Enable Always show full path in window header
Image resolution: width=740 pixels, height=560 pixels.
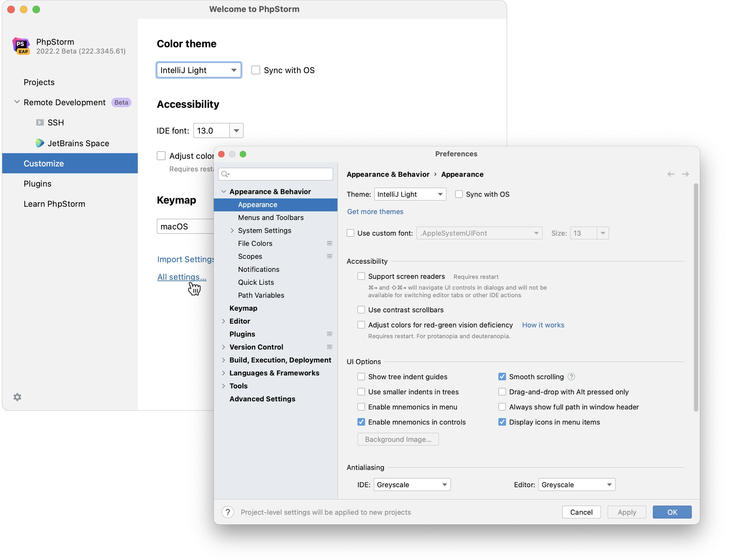coord(502,407)
